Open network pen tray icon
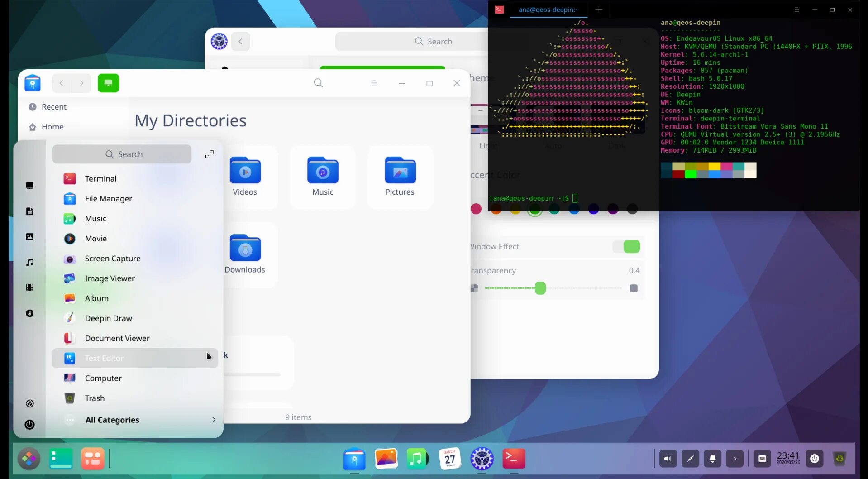 pos(690,459)
